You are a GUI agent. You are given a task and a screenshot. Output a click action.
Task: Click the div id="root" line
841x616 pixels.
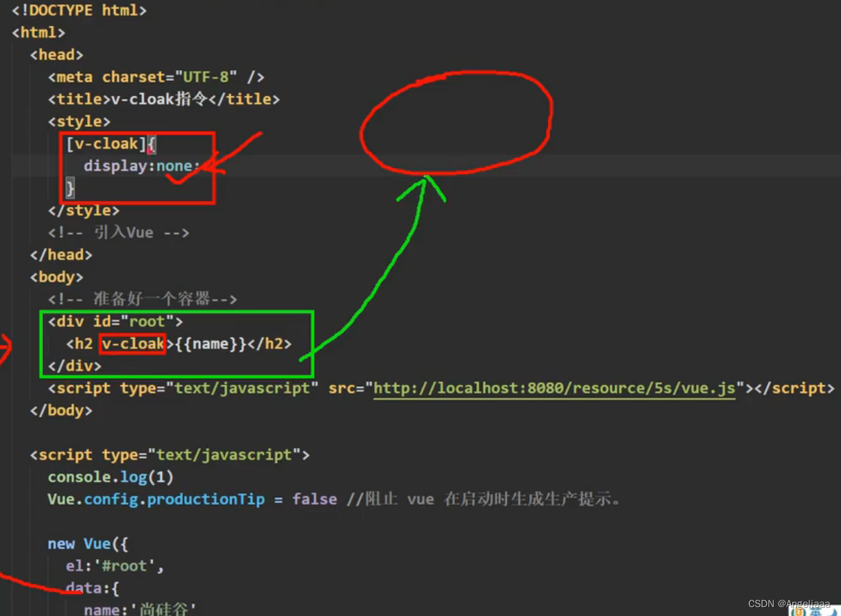point(115,322)
